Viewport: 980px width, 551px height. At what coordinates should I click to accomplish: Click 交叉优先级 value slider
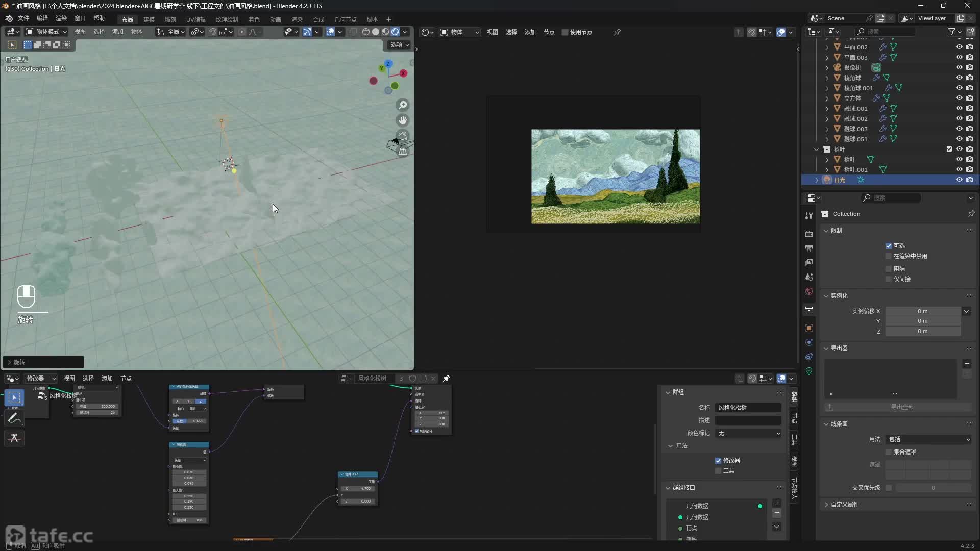coord(934,488)
